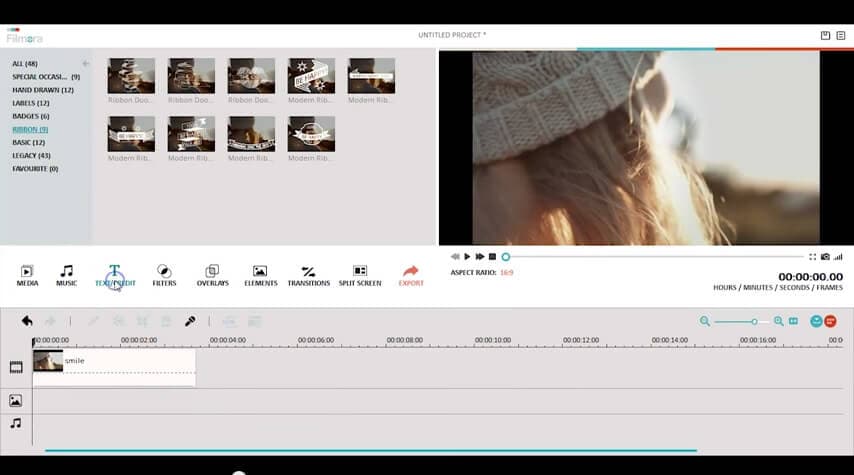Click the image overlay track icon

pyautogui.click(x=15, y=401)
